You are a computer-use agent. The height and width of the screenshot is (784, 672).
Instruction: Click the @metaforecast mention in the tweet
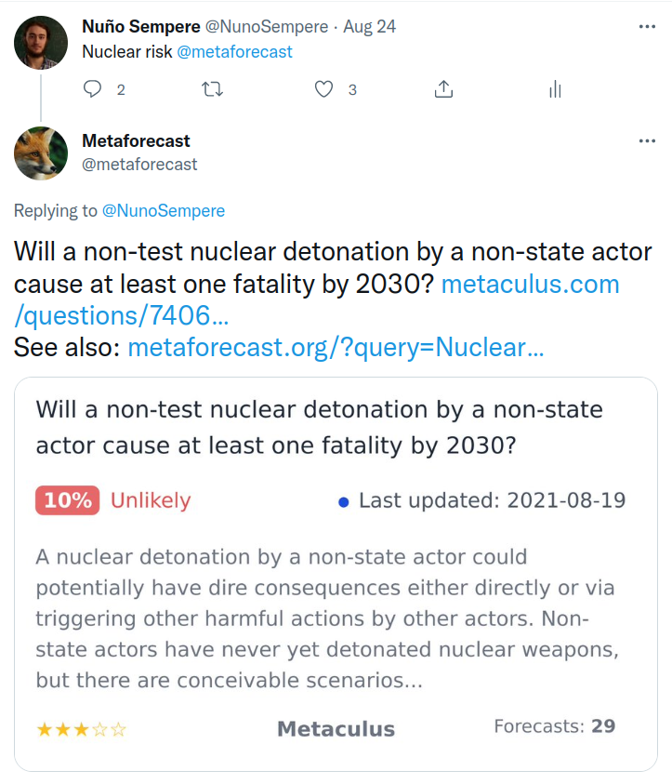click(x=234, y=52)
